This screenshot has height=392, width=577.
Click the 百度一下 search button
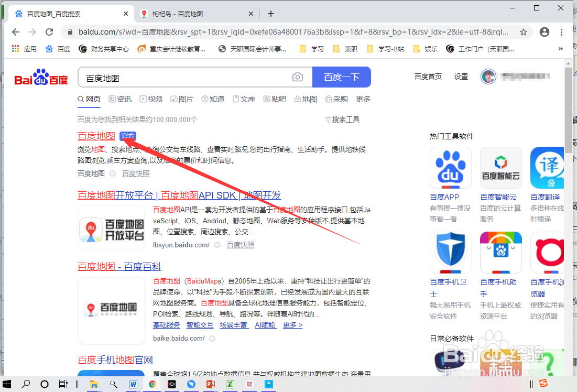click(x=342, y=77)
